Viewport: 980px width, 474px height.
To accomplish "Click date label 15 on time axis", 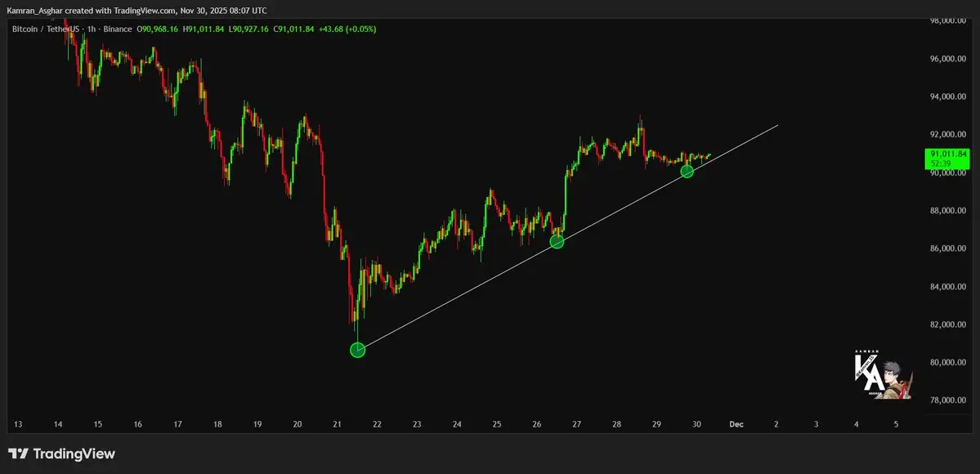I will [98, 425].
